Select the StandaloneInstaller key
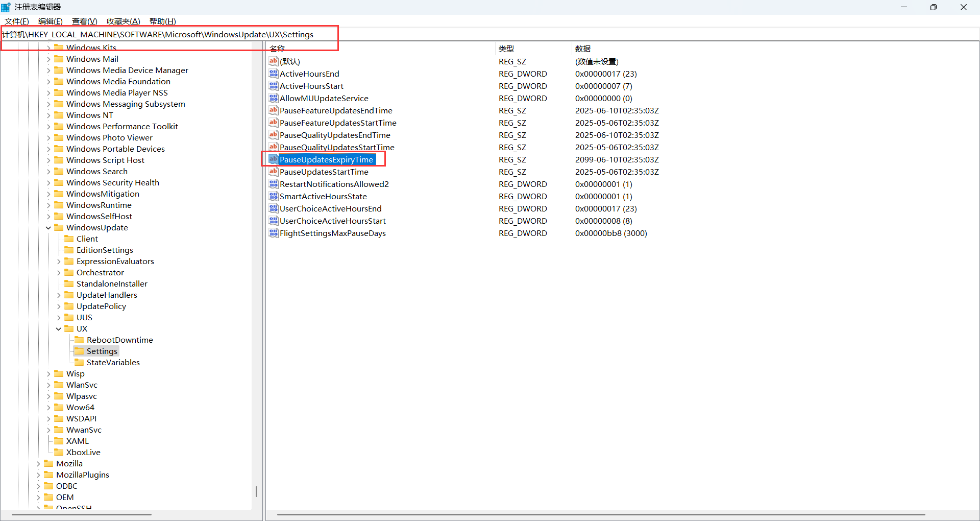 coord(112,284)
